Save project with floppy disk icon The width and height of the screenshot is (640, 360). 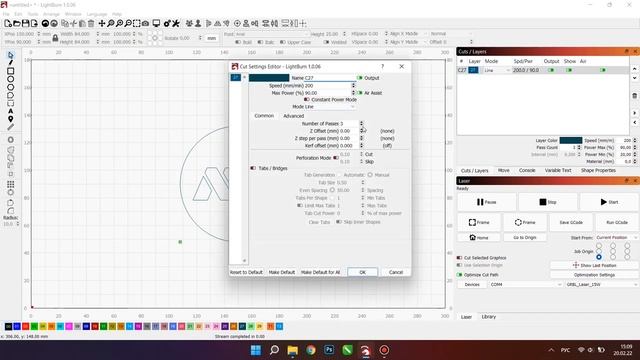click(x=25, y=24)
